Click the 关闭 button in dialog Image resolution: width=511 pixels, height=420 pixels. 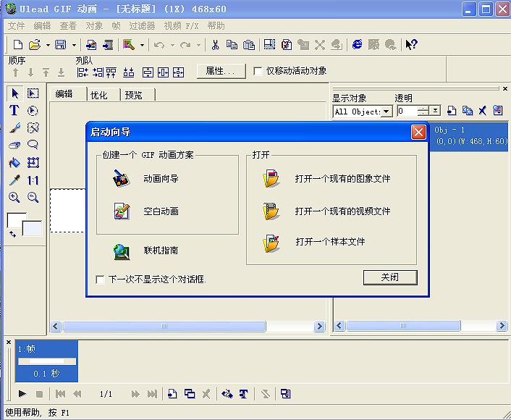click(390, 277)
